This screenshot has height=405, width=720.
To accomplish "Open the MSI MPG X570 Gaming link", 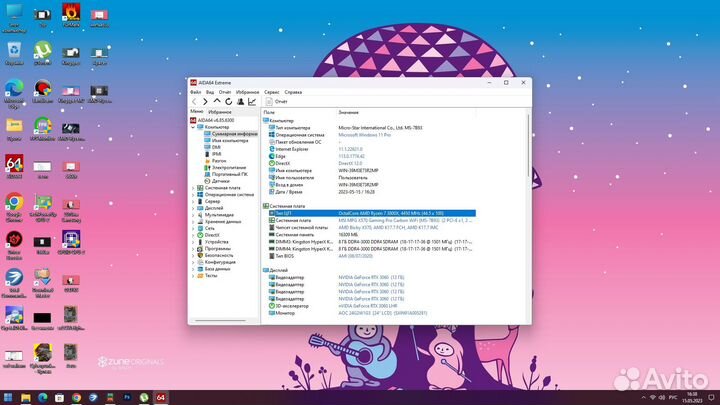I will (x=405, y=220).
